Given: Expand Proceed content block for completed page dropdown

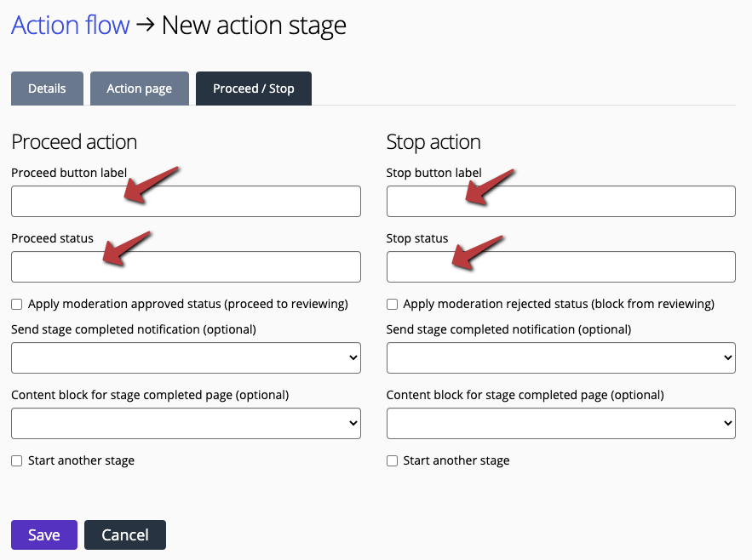Looking at the screenshot, I should (x=186, y=423).
